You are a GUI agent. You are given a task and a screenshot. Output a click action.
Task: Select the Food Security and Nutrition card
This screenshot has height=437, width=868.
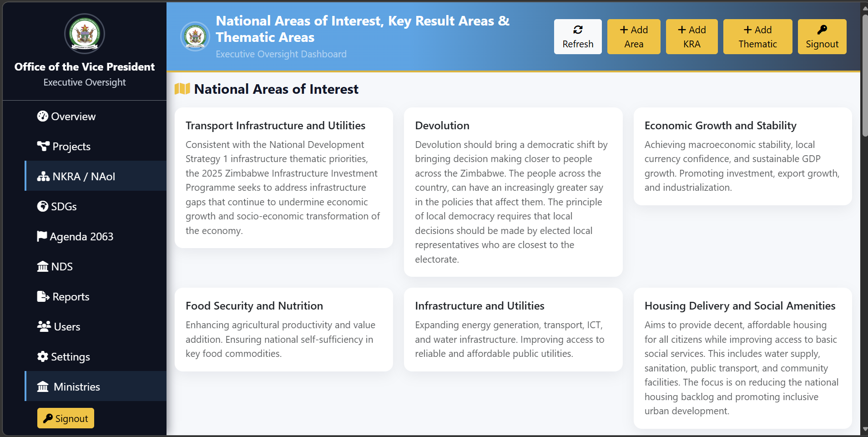coord(283,329)
